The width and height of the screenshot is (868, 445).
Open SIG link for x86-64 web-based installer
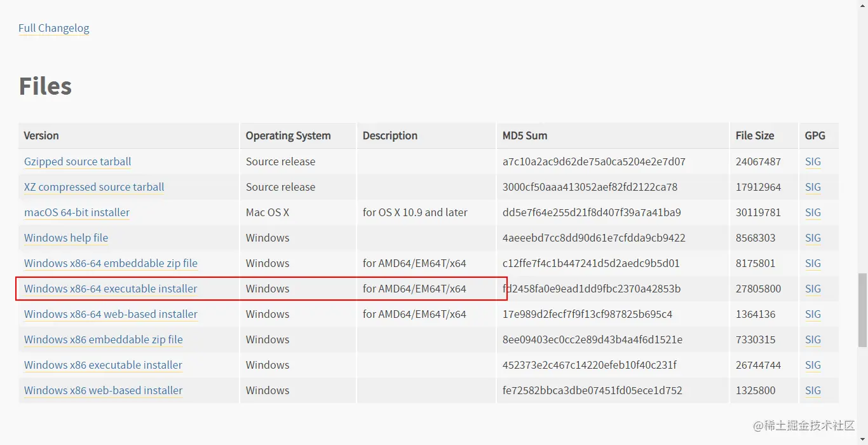click(x=813, y=314)
